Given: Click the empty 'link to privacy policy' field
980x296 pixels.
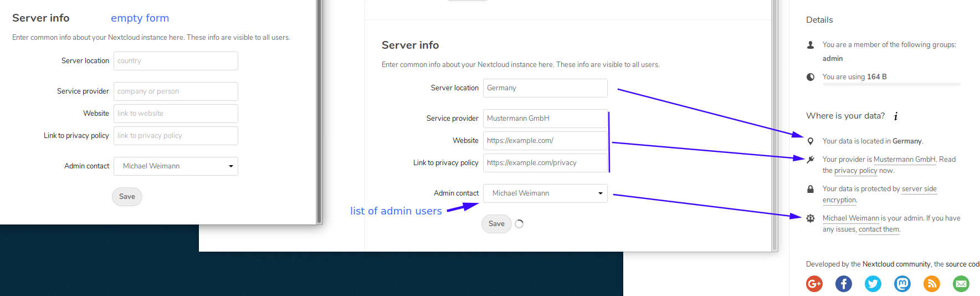Looking at the screenshot, I should pos(176,136).
